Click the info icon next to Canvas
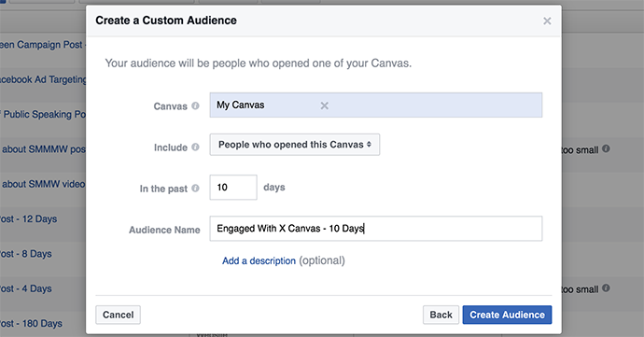 pos(195,105)
